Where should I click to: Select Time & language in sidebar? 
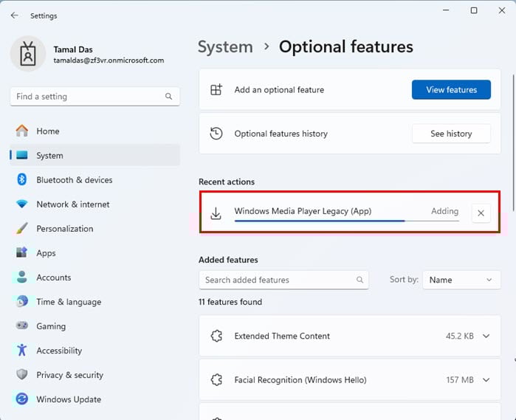pos(68,302)
